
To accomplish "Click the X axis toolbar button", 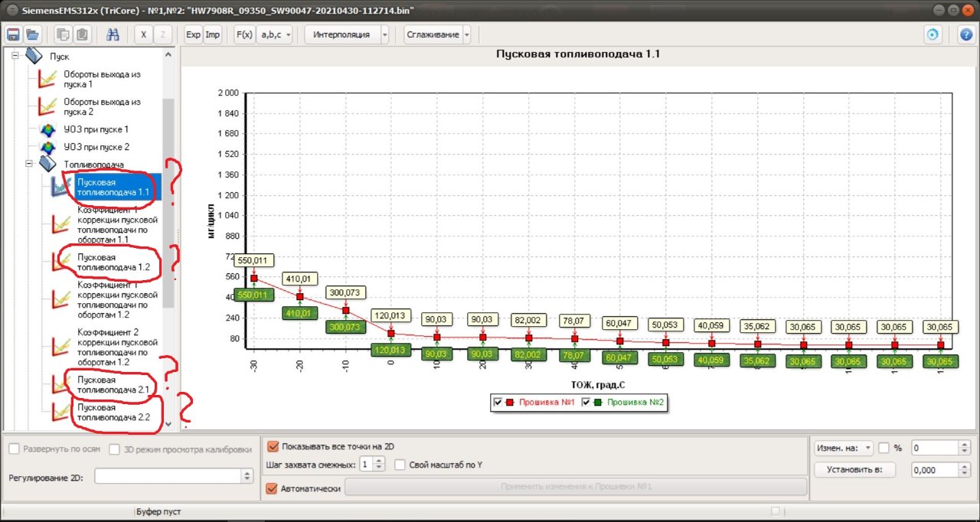I will tap(143, 34).
